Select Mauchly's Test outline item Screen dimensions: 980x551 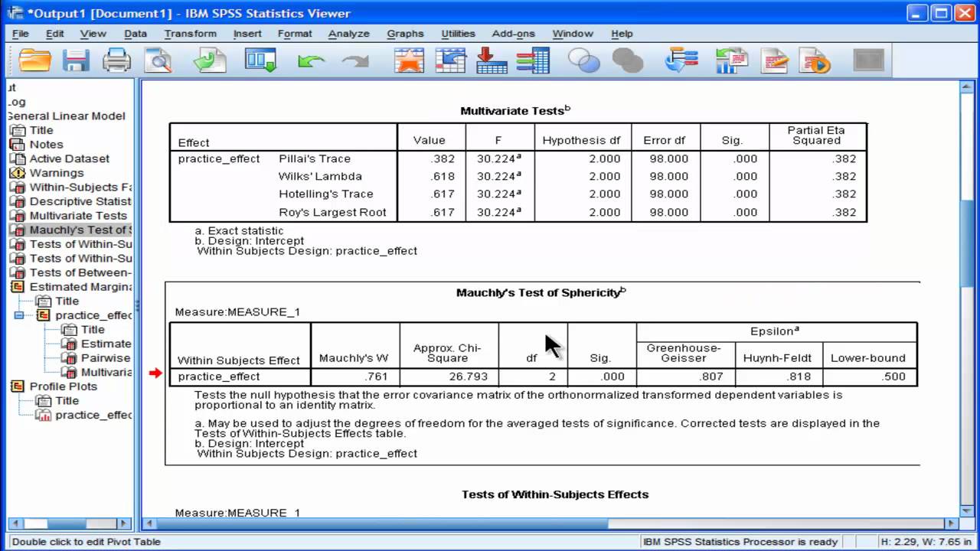pyautogui.click(x=80, y=230)
